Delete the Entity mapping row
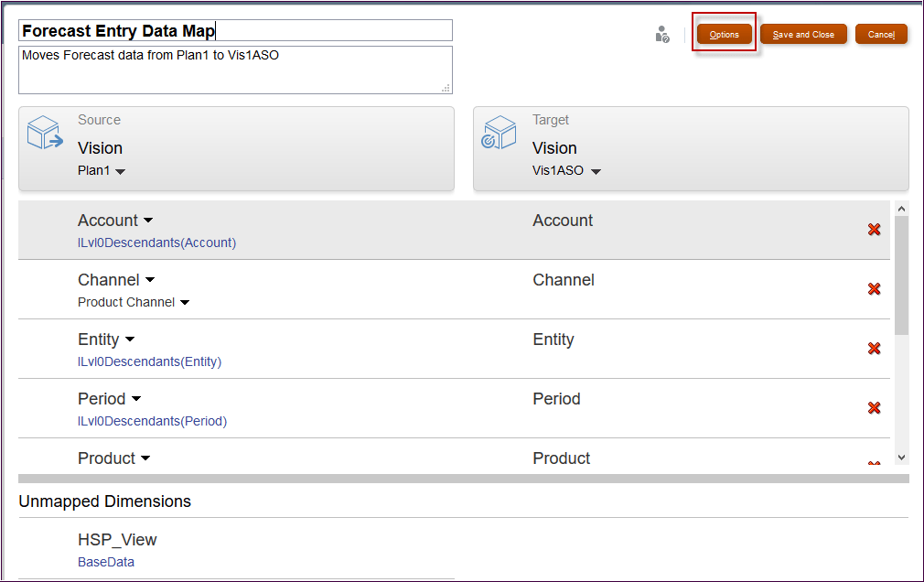Screen dimensions: 924x582 874,349
